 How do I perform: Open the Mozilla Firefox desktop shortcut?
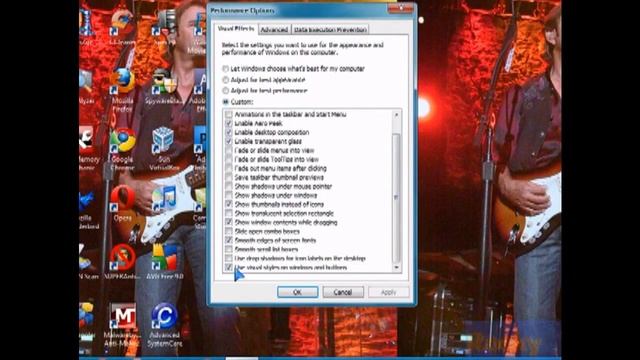point(122,90)
